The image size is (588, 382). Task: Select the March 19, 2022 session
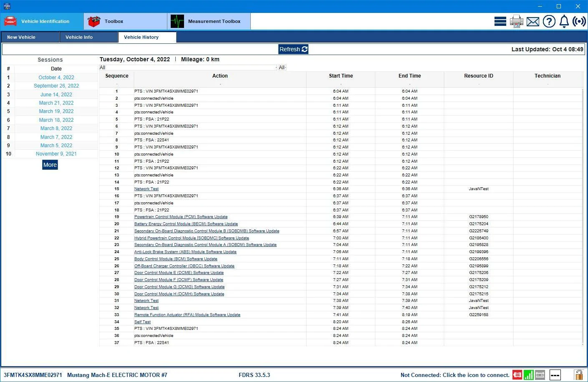click(x=56, y=111)
